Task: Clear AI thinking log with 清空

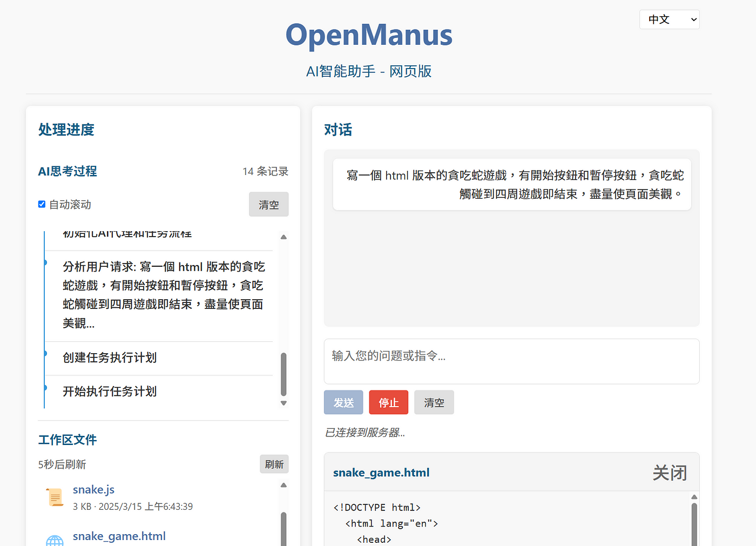Action: [x=268, y=205]
